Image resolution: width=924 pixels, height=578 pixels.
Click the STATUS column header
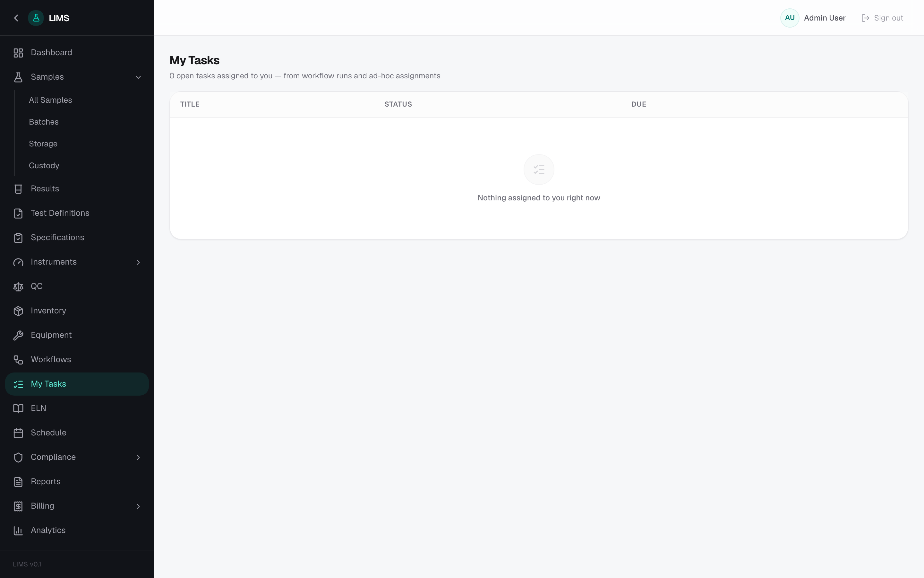[x=398, y=104]
